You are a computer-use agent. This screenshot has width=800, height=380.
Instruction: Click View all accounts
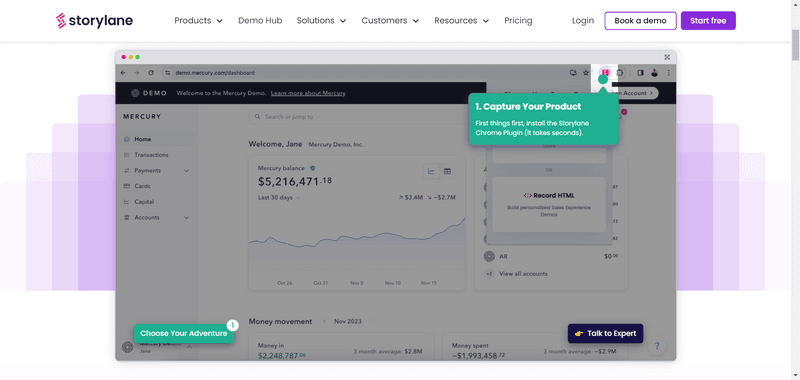[523, 274]
